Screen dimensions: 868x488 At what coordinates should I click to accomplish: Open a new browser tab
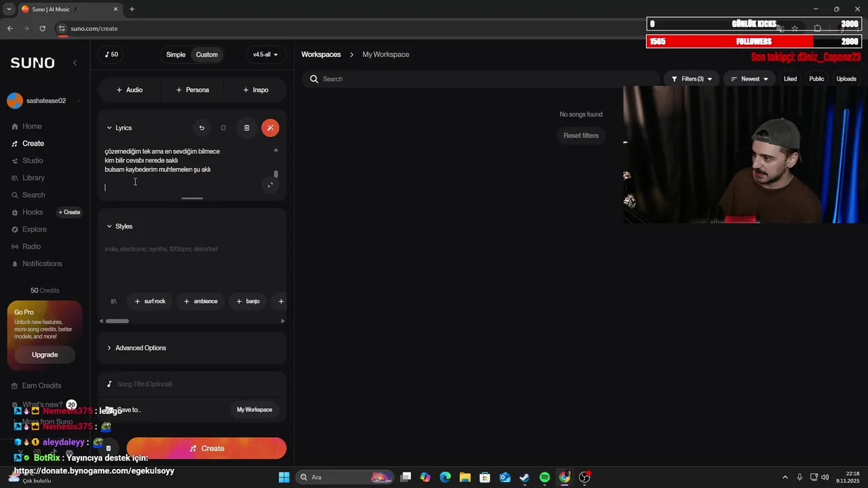pyautogui.click(x=132, y=9)
